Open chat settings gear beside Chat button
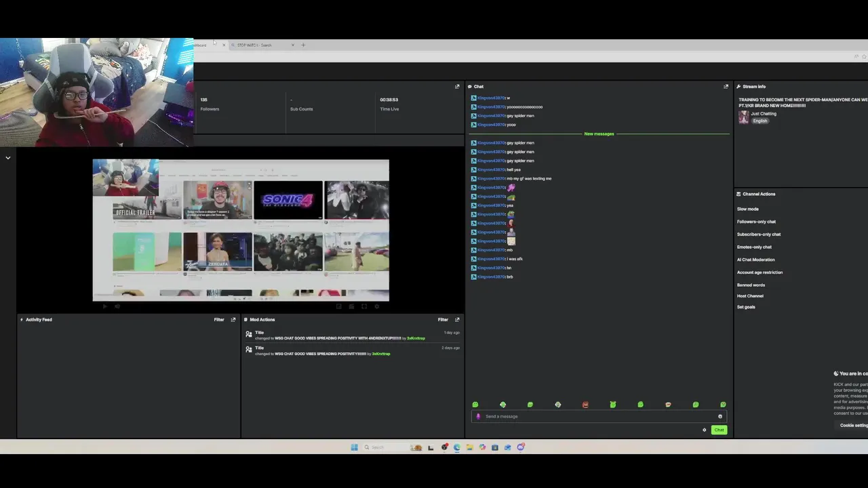 pyautogui.click(x=704, y=430)
